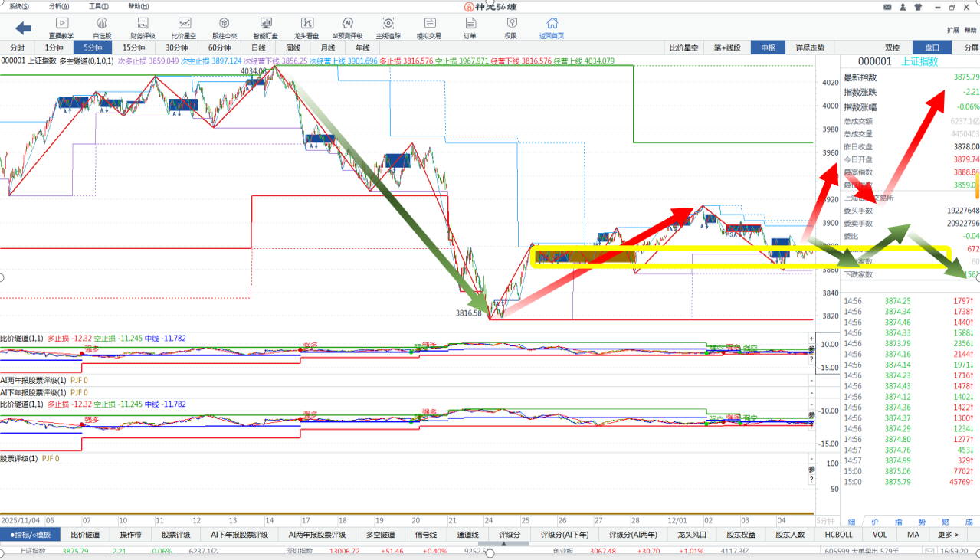This screenshot has height=560, width=980.
Task: Toggle the 中枢 chart overlay button
Action: [768, 47]
